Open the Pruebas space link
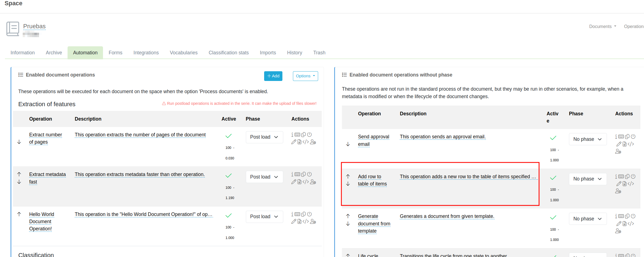644x257 pixels. [x=34, y=26]
